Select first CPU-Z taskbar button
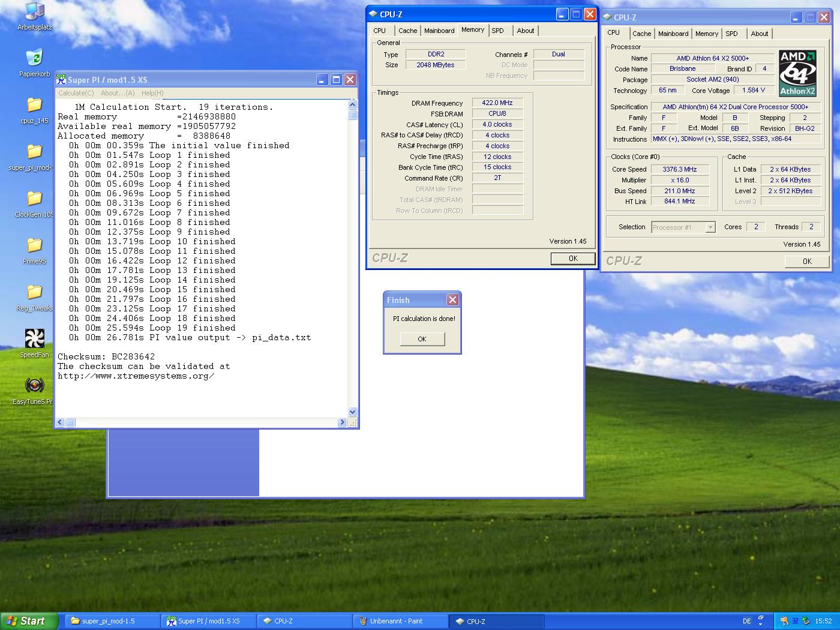Viewport: 840px width, 630px height. pyautogui.click(x=305, y=621)
